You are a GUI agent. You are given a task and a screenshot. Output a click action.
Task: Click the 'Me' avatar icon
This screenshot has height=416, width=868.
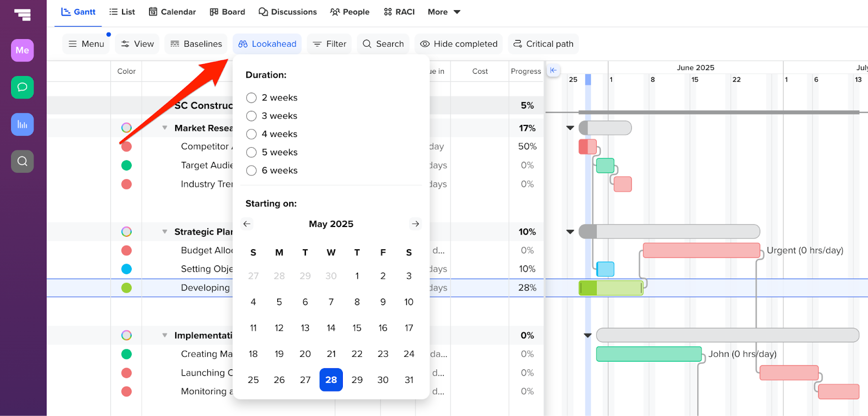(22, 51)
